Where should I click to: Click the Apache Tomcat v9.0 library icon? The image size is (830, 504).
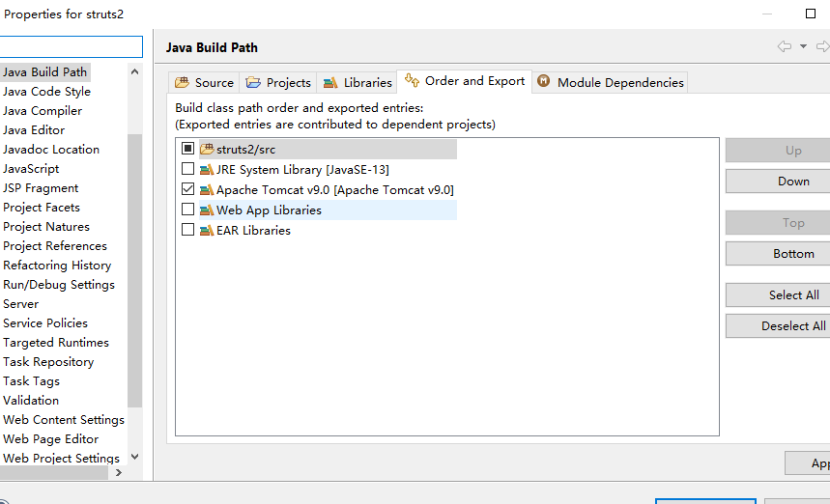tap(207, 190)
